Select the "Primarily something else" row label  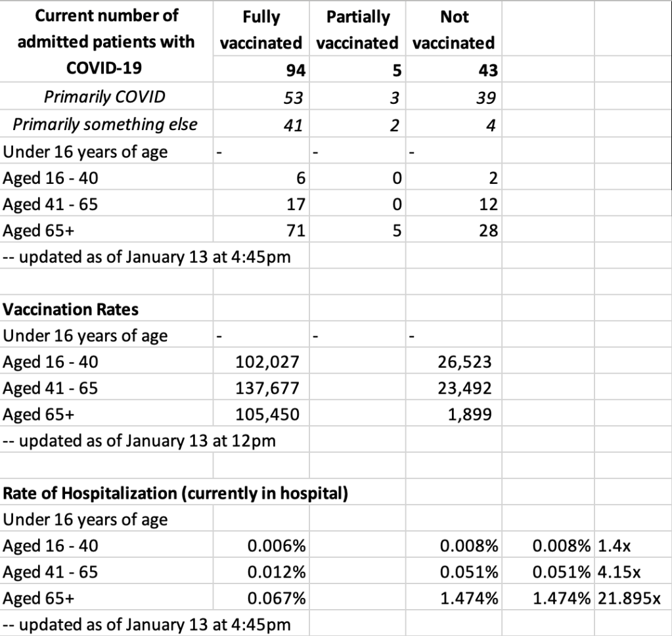pyautogui.click(x=105, y=124)
